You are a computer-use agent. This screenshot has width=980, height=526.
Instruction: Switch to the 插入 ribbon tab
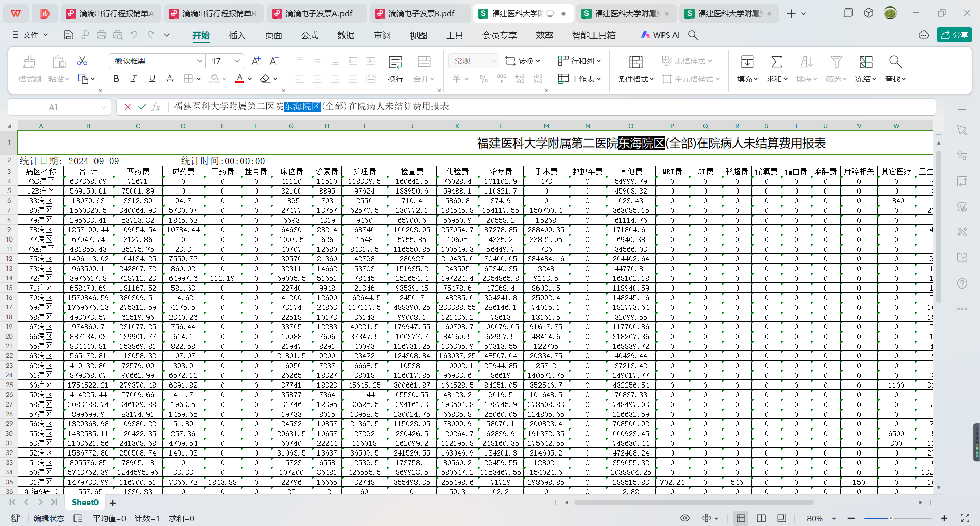pos(237,35)
